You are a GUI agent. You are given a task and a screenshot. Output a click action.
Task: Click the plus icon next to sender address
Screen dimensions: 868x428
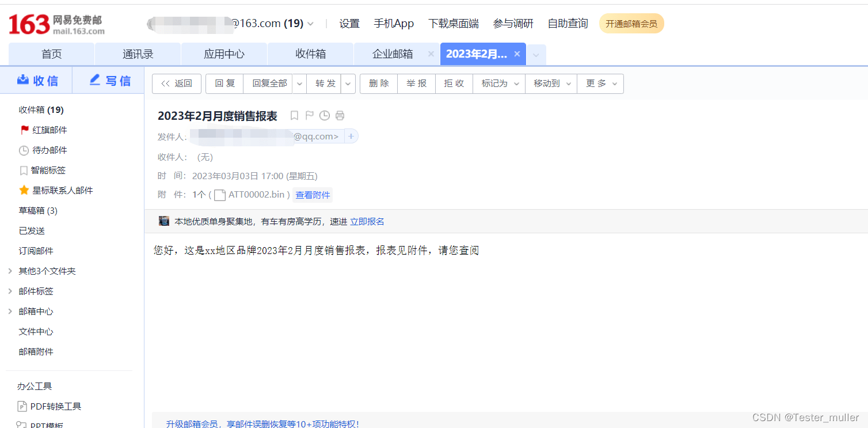(351, 136)
